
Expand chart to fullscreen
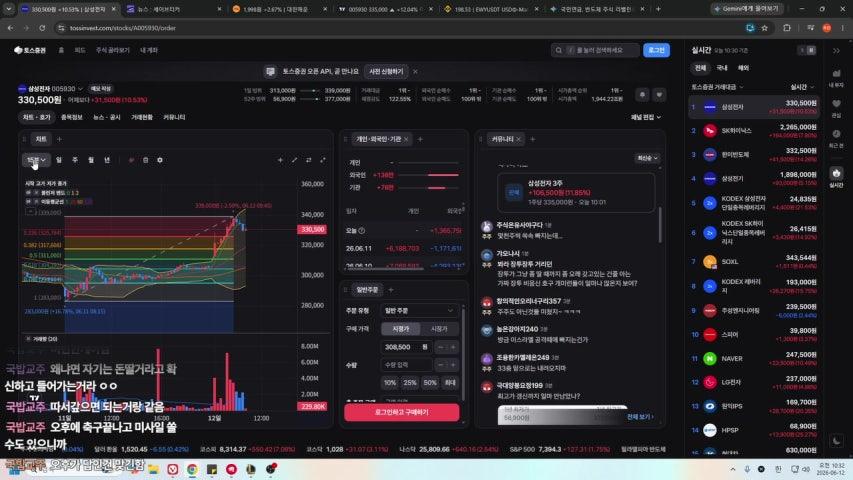(323, 160)
